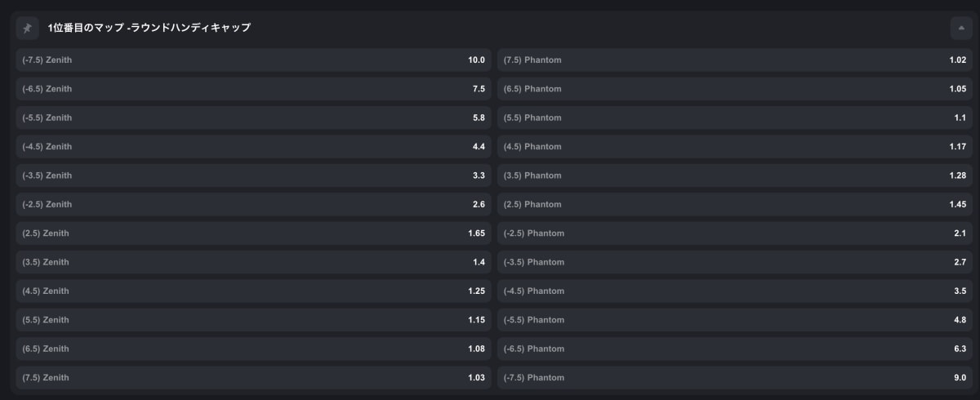This screenshot has width=980, height=400.
Task: Pick (6.5) Phantom odds 1.05
Action: pos(735,89)
